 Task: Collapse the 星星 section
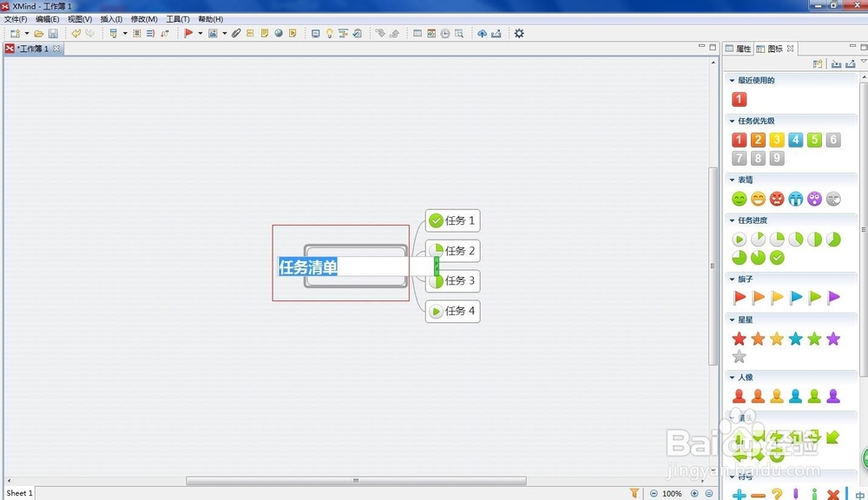pos(732,319)
